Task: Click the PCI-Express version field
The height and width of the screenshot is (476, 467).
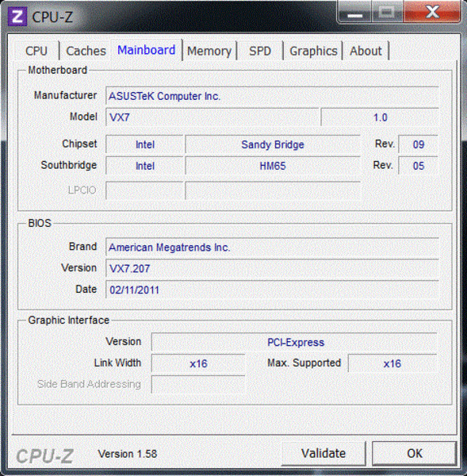Action: pos(294,342)
